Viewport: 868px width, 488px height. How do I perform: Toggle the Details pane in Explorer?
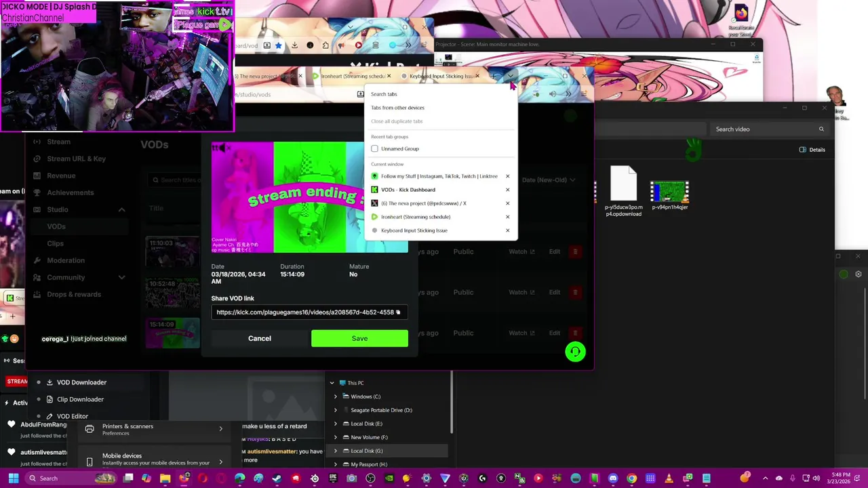pyautogui.click(x=812, y=150)
